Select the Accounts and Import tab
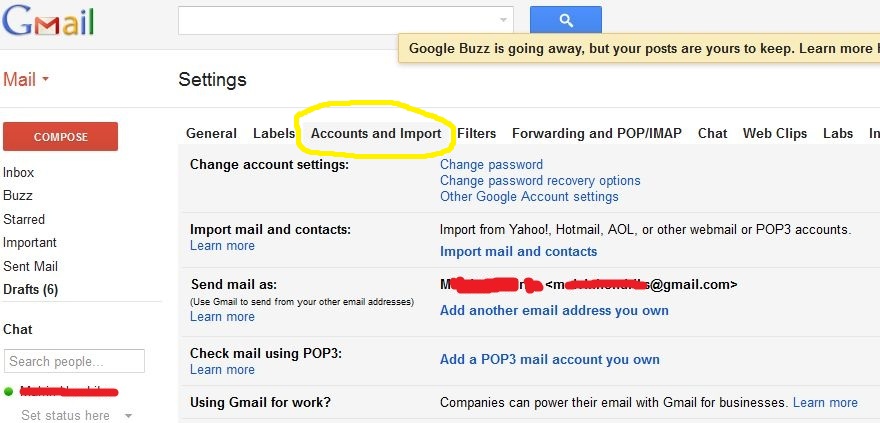 tap(376, 133)
